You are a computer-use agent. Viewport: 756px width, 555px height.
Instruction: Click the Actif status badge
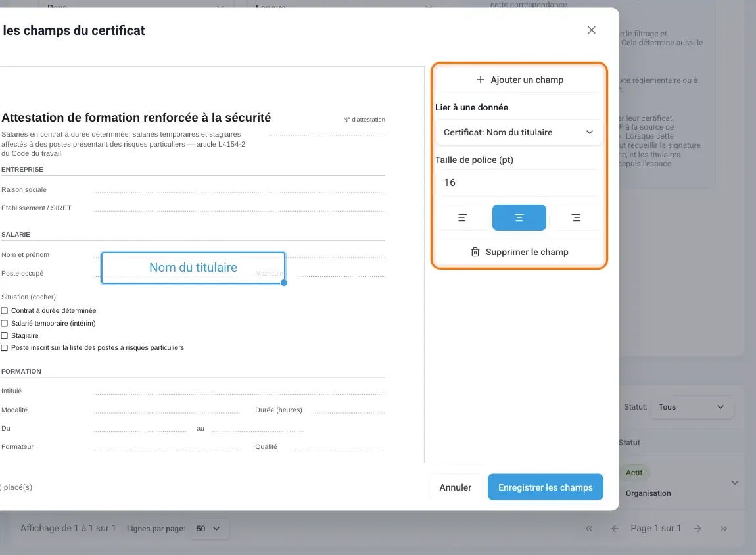pos(634,473)
